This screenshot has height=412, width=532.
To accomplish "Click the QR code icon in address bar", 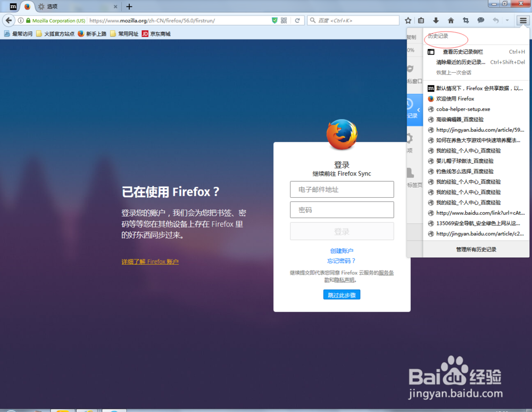I will [x=284, y=20].
